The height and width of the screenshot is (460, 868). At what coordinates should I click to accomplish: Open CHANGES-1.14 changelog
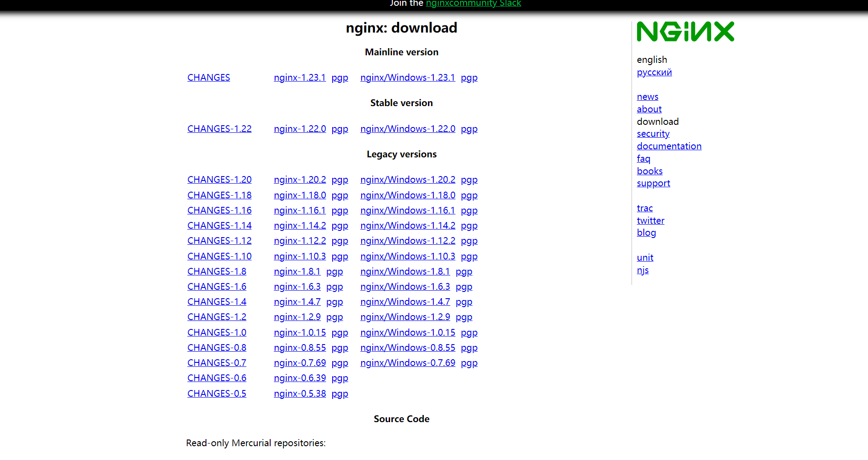coord(219,226)
